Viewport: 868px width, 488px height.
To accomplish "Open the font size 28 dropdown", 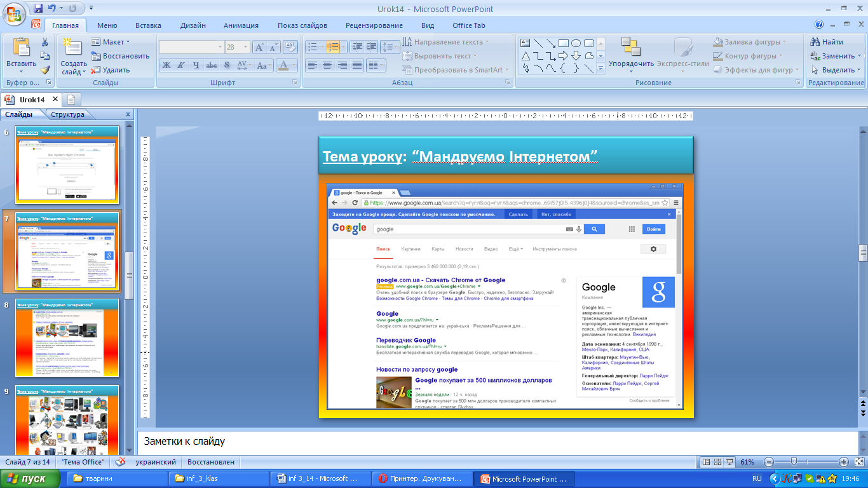I will click(247, 47).
